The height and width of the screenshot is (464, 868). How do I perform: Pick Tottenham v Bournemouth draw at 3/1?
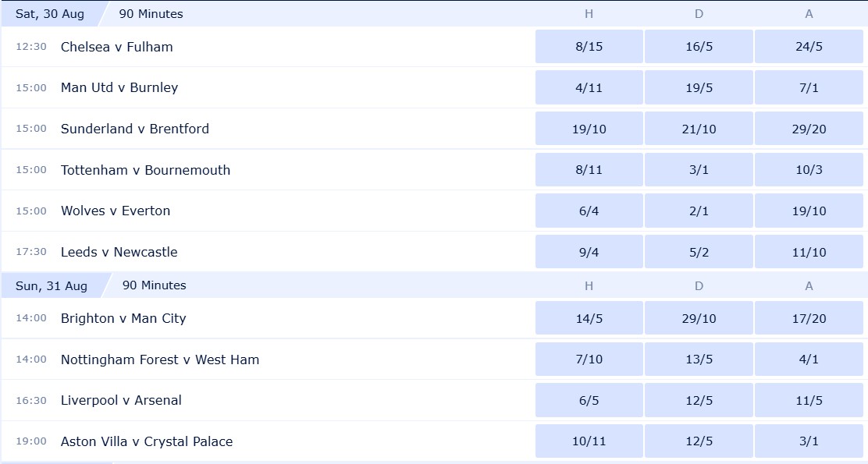point(699,170)
